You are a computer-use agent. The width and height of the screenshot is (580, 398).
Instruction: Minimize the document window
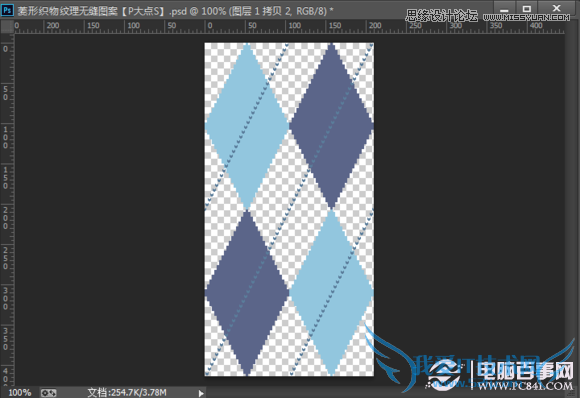point(504,9)
